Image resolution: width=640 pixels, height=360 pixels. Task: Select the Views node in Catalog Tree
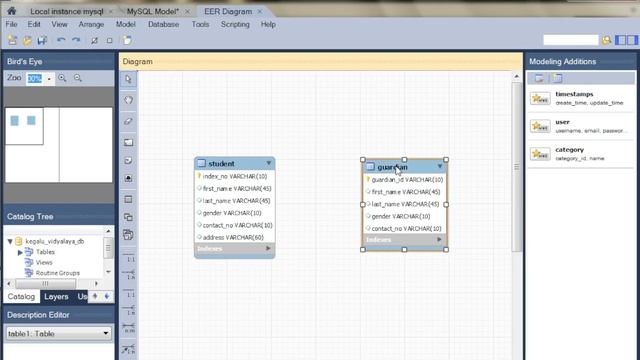pos(44,262)
